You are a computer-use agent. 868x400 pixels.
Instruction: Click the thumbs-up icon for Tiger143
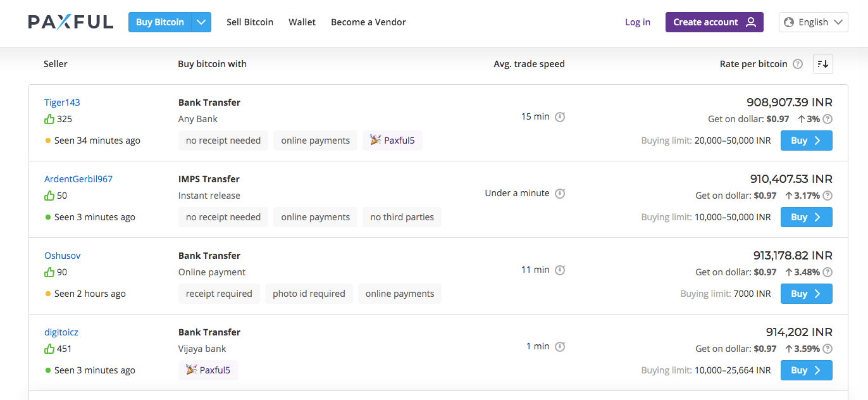click(x=49, y=119)
